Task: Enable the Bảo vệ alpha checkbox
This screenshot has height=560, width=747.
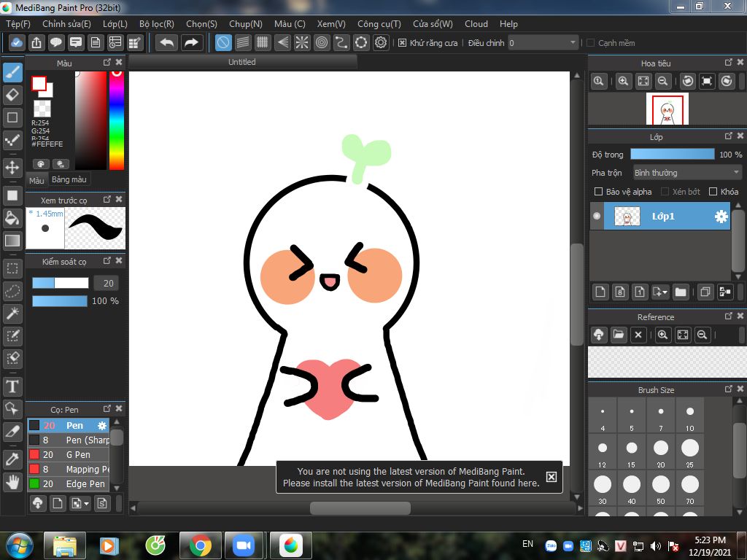Action: tap(598, 192)
